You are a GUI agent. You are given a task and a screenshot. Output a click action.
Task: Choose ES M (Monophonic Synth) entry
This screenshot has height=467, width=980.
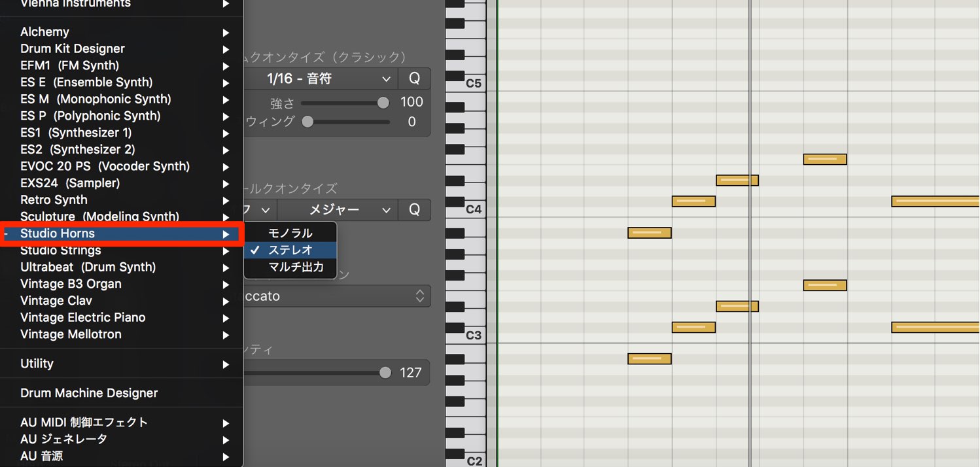[x=122, y=99]
